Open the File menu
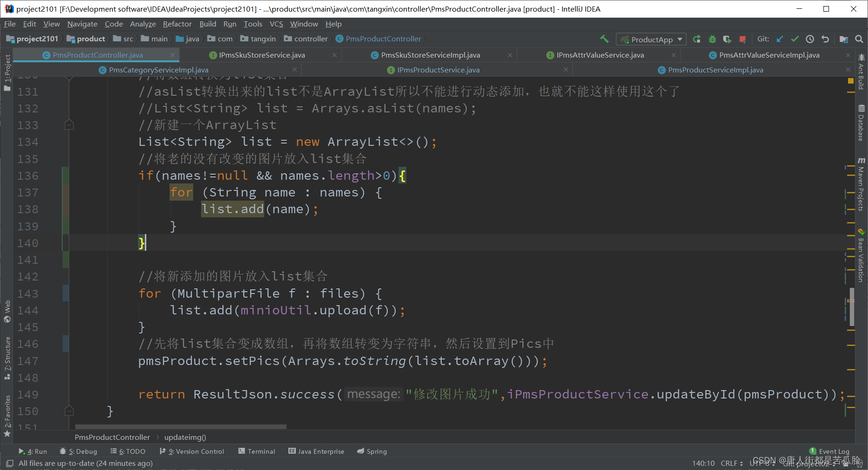The height and width of the screenshot is (470, 868). [x=10, y=24]
